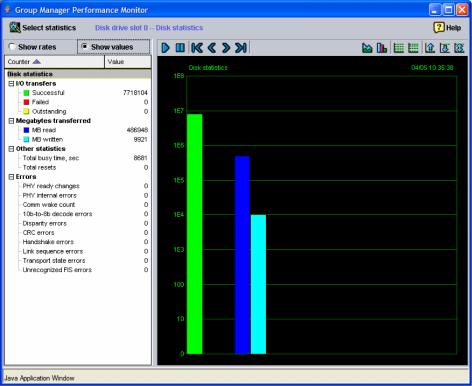This screenshot has height=386, width=472.
Task: Select the Total busy time, sec row
Action: point(78,158)
